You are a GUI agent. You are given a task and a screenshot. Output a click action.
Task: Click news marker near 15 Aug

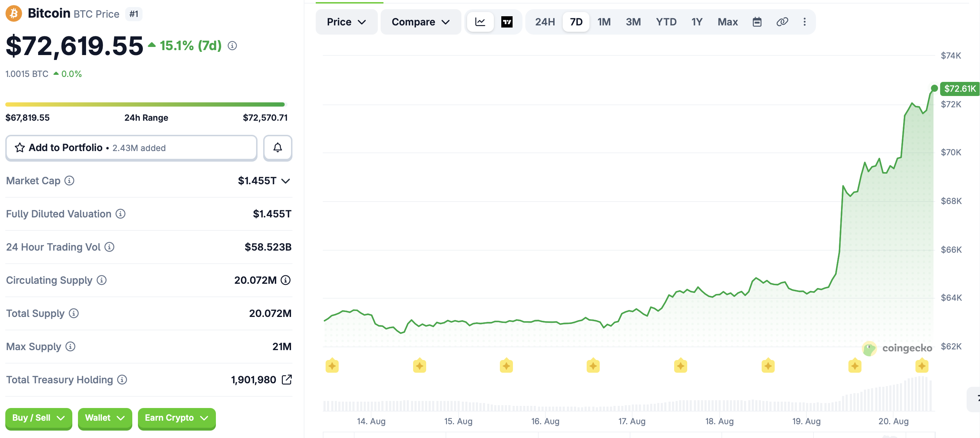tap(419, 366)
